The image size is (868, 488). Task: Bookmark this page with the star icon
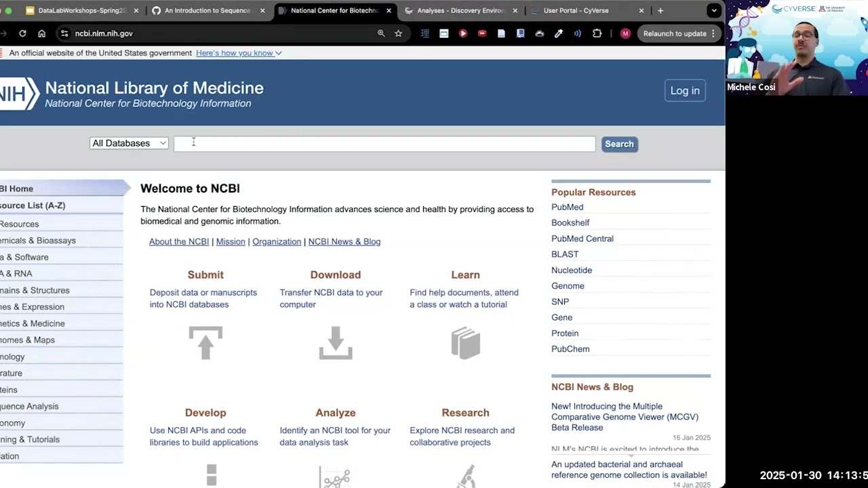398,33
